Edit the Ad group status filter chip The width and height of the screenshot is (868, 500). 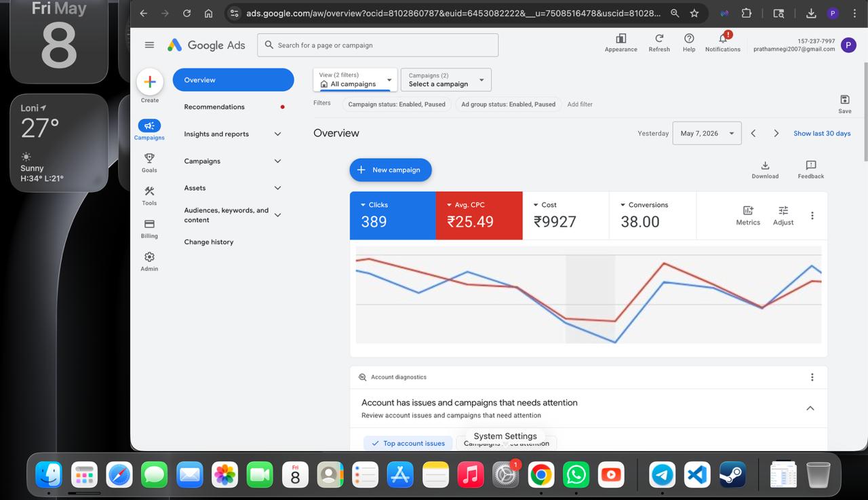509,104
